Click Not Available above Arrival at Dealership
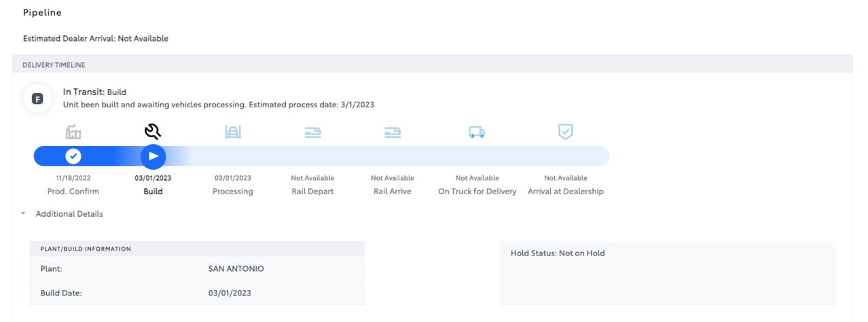Image resolution: width=868 pixels, height=322 pixels. (x=566, y=178)
